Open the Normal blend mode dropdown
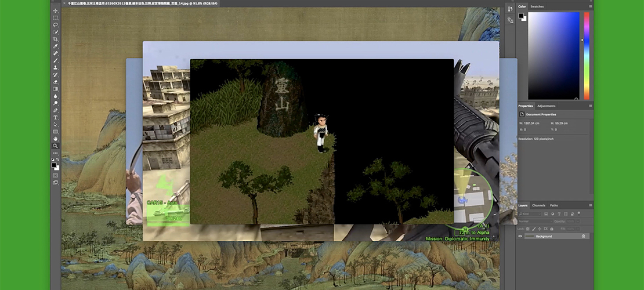Viewport: 644px width, 290px height. pos(536,222)
